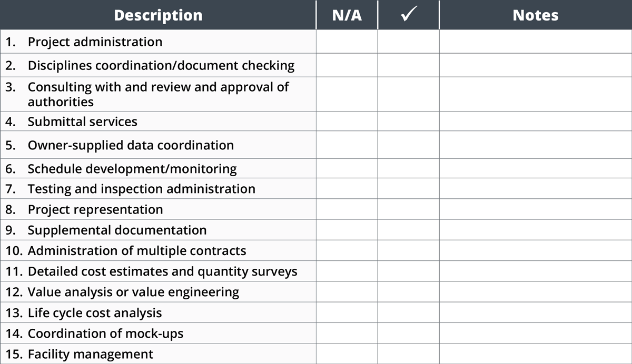Tick the checkmark cell for Facility management
The image size is (632, 364).
[409, 354]
